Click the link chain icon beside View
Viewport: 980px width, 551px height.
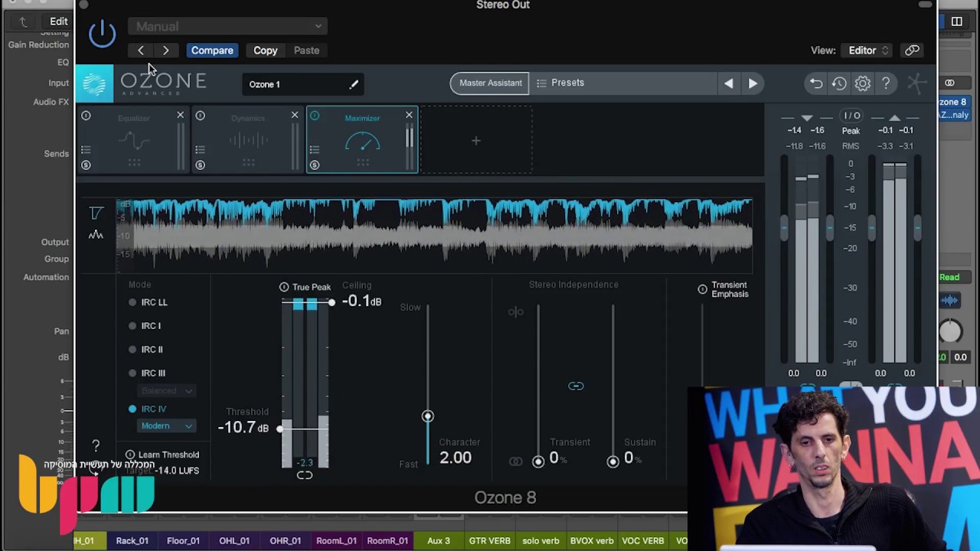click(x=912, y=51)
